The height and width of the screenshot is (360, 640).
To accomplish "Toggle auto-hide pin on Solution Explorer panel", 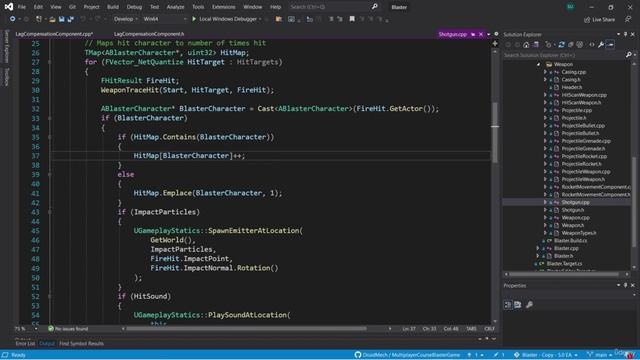I will [625, 34].
